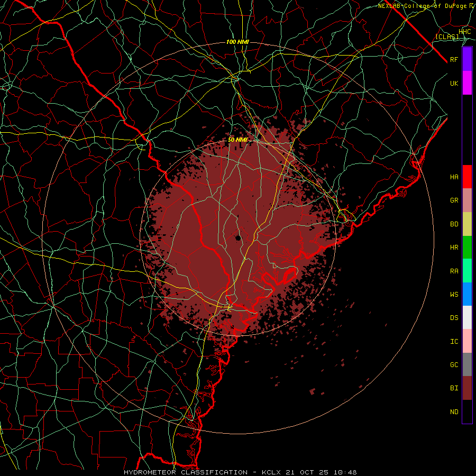This screenshot has height=476, width=476.
Task: Click the HHC product label
Action: (465, 32)
